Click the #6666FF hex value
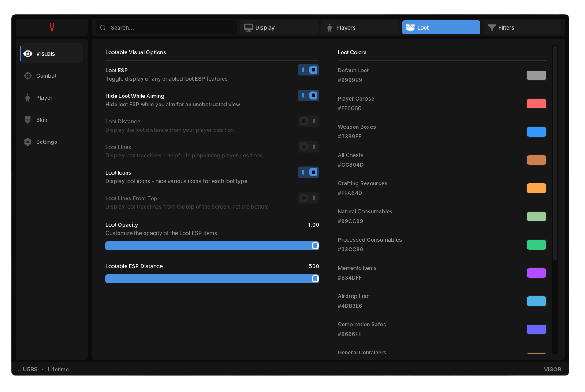585x392 pixels. (x=350, y=334)
